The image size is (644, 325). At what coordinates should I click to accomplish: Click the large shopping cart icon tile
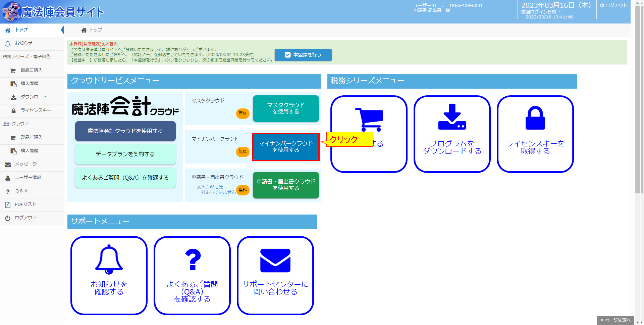pos(369,120)
